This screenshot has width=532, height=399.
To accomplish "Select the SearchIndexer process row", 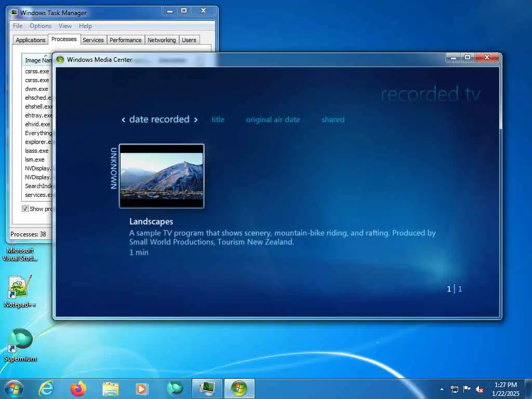I will [37, 186].
